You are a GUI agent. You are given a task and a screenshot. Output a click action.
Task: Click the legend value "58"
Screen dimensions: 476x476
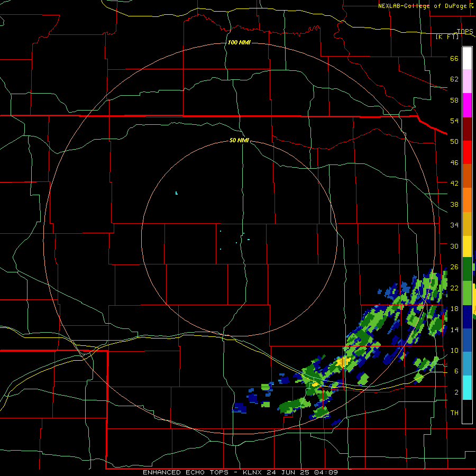pos(454,100)
